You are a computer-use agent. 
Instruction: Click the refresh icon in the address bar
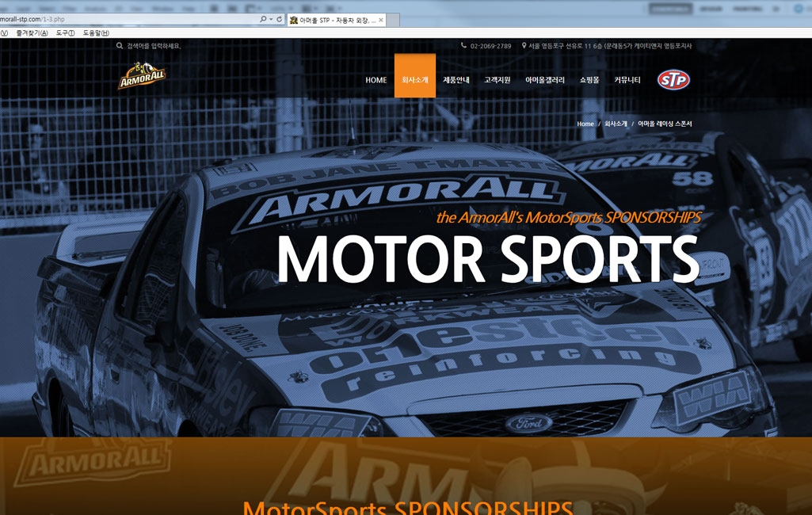click(279, 19)
